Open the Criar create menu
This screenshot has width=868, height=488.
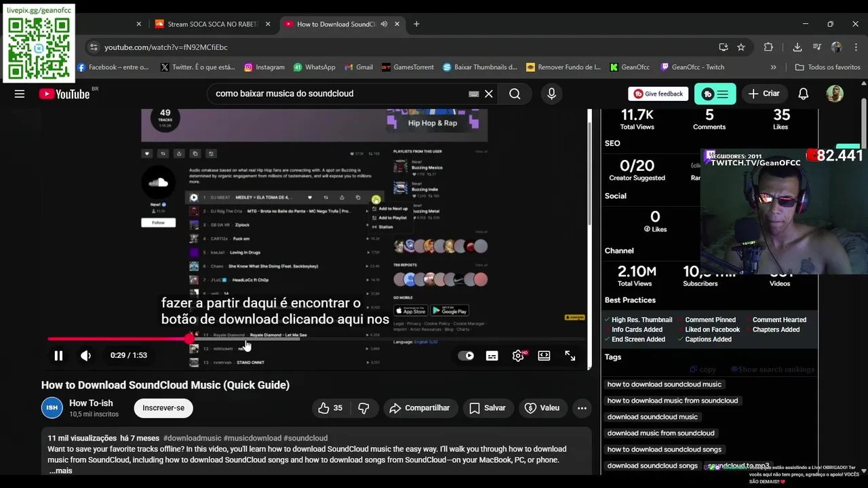(764, 94)
